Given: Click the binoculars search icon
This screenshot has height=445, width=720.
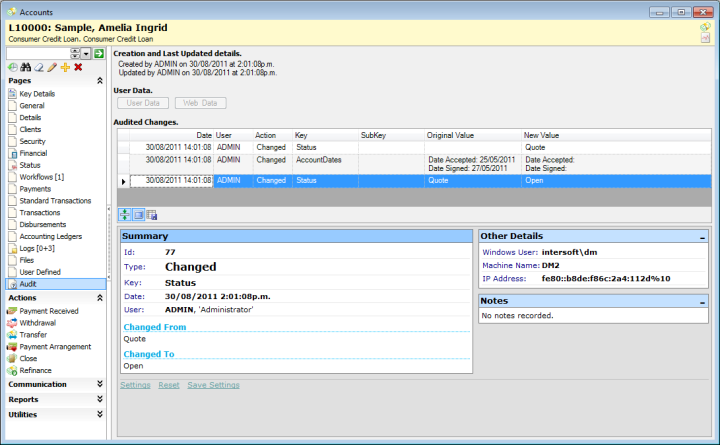Looking at the screenshot, I should coord(26,66).
